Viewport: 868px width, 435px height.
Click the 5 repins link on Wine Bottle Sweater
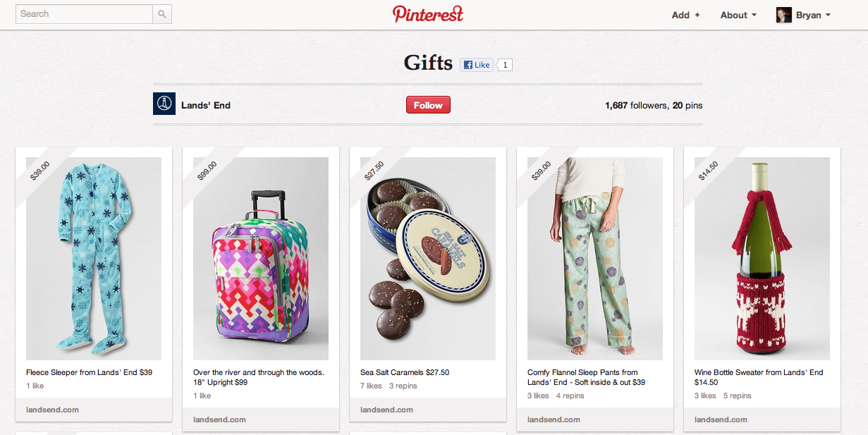point(737,396)
